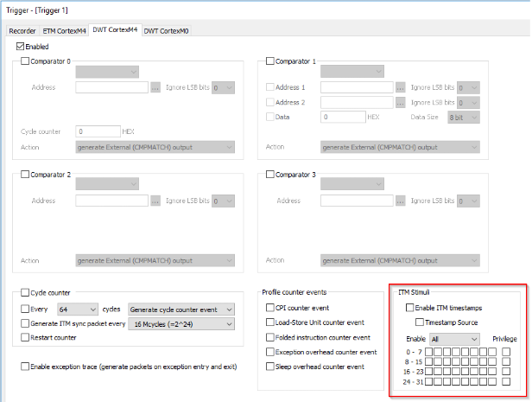Screen dimensions: 532x402
Task: Click browse button next to Comparator 0 Address
Action: 155,87
